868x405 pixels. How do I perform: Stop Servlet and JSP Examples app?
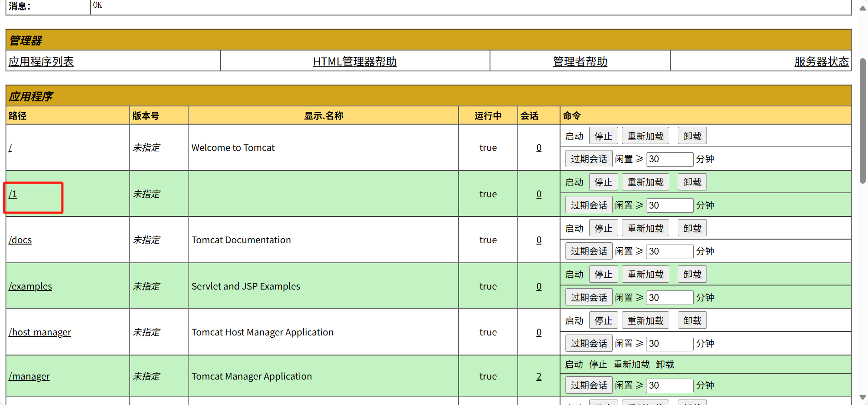(x=603, y=275)
